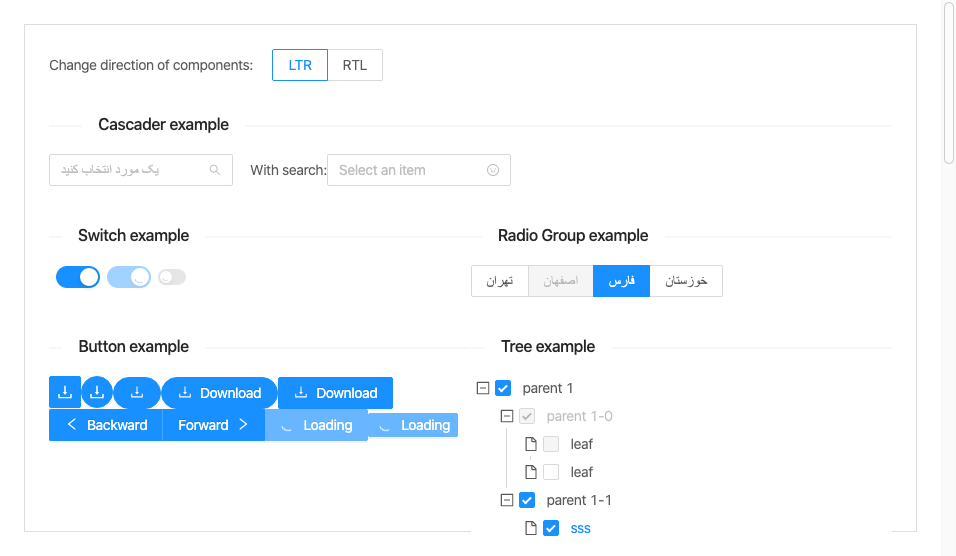Click the pill-shaped icon-only download button
The image size is (956, 556).
click(137, 393)
